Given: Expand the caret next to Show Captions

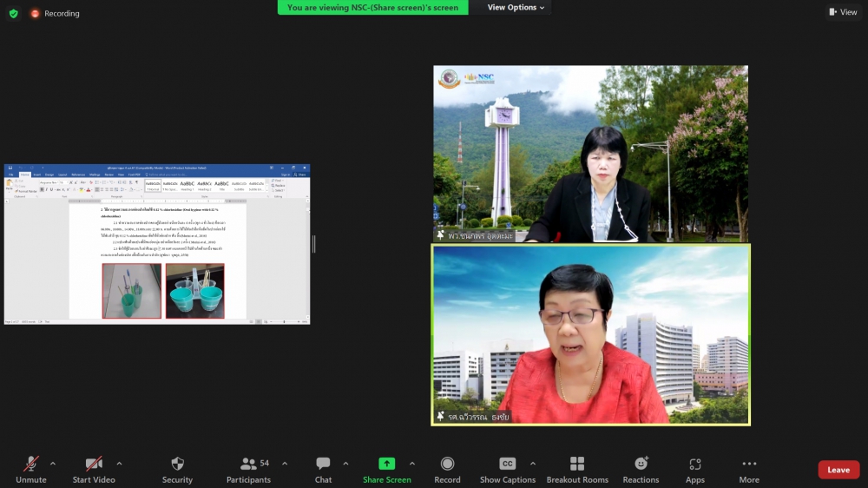Looking at the screenshot, I should point(533,463).
